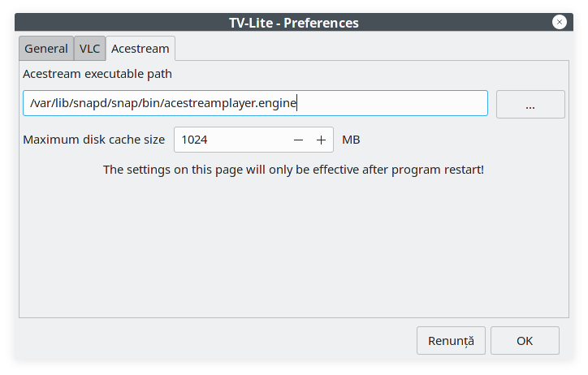Open file browser with the '...' button
Viewport: 588px width, 375px height.
530,104
